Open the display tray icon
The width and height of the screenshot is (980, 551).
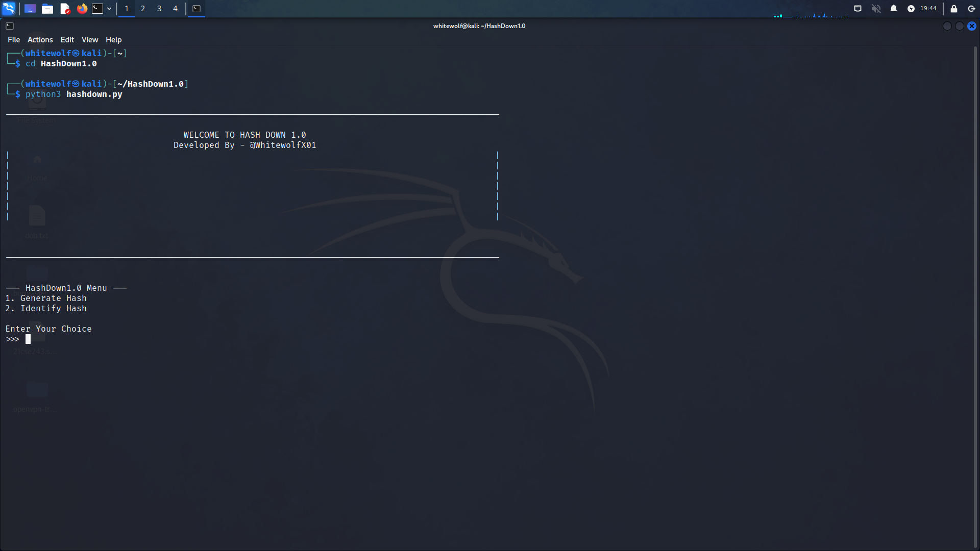[858, 9]
